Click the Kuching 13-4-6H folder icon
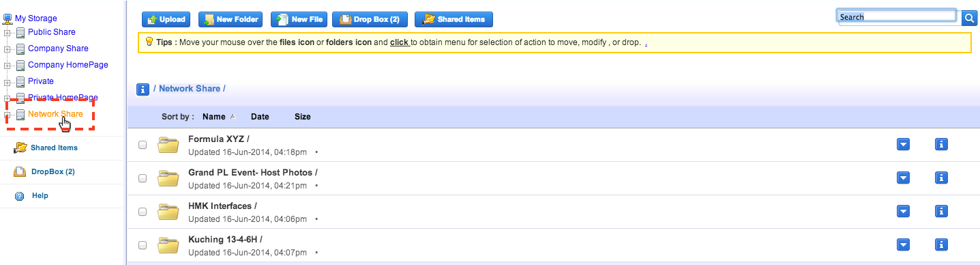The height and width of the screenshot is (265, 980). tap(168, 245)
